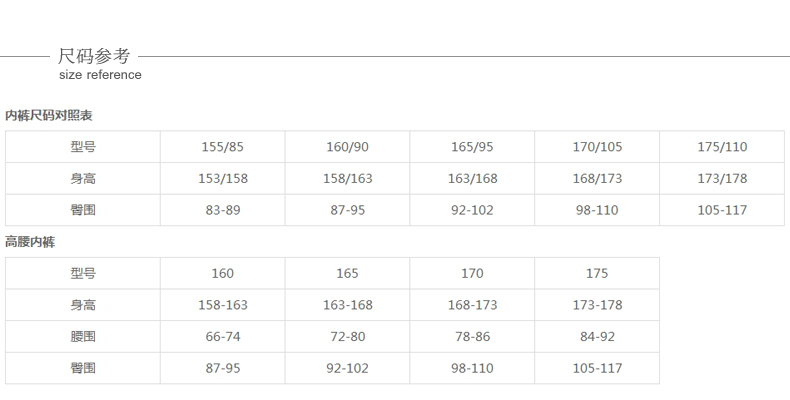
Task: Click the 83-89 hip measurement cell
Action: pyautogui.click(x=222, y=210)
